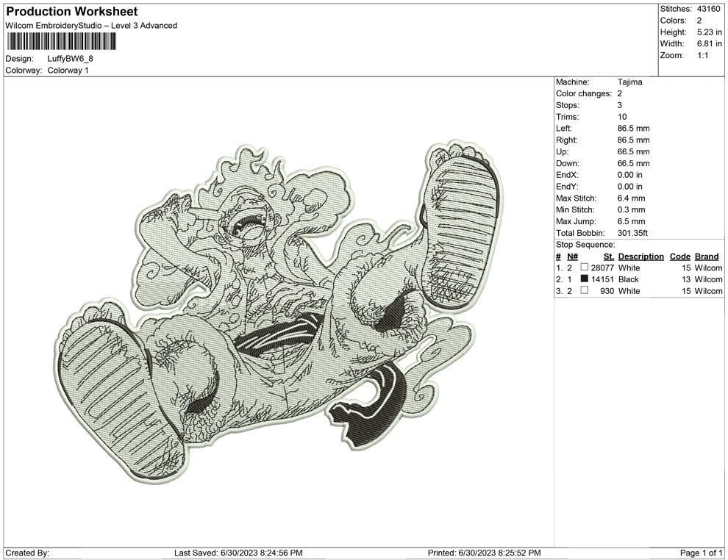728x560 pixels.
Task: Click the Production Worksheet title
Action: point(71,12)
